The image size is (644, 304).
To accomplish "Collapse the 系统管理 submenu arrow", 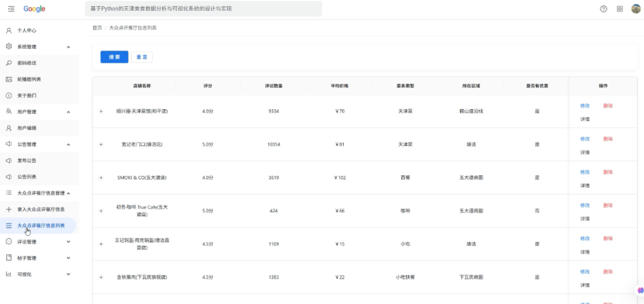I will point(68,47).
